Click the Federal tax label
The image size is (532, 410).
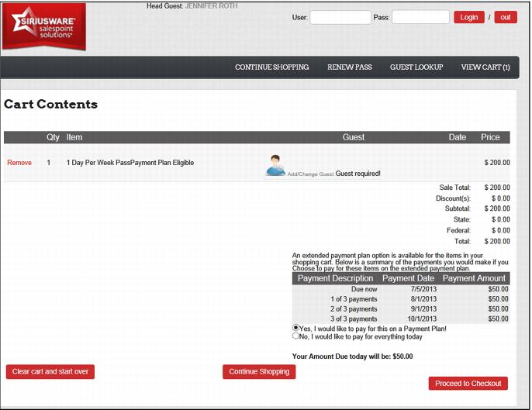[459, 231]
